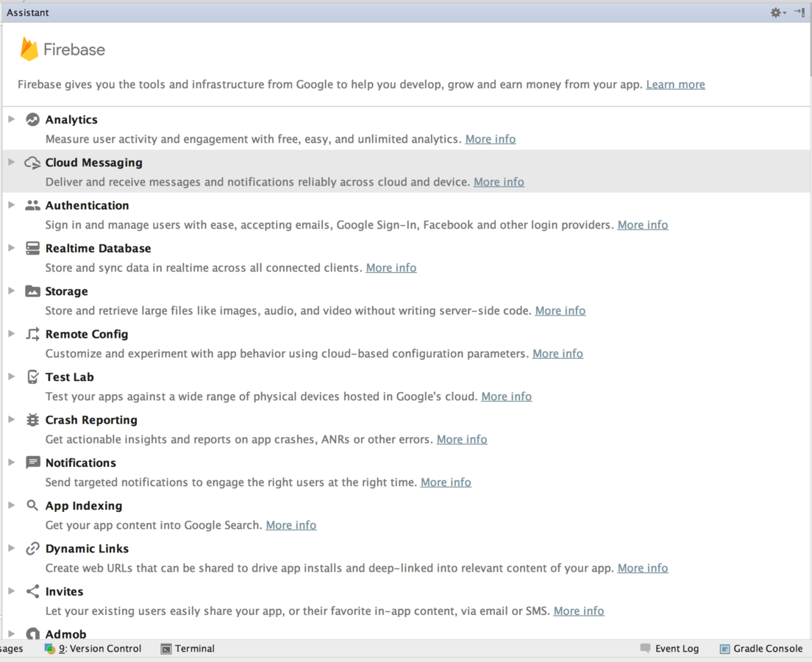This screenshot has width=812, height=662.
Task: Open More info link for Remote Config
Action: click(x=558, y=354)
